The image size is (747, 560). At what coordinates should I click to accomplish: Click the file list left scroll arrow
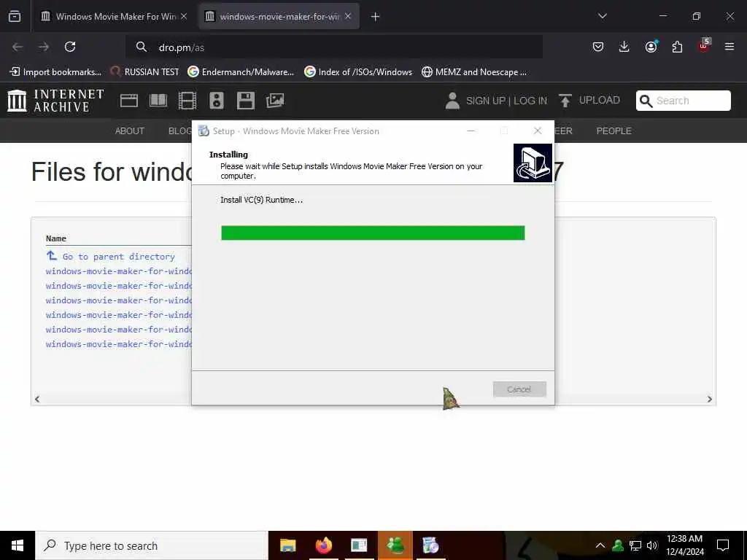(x=37, y=399)
